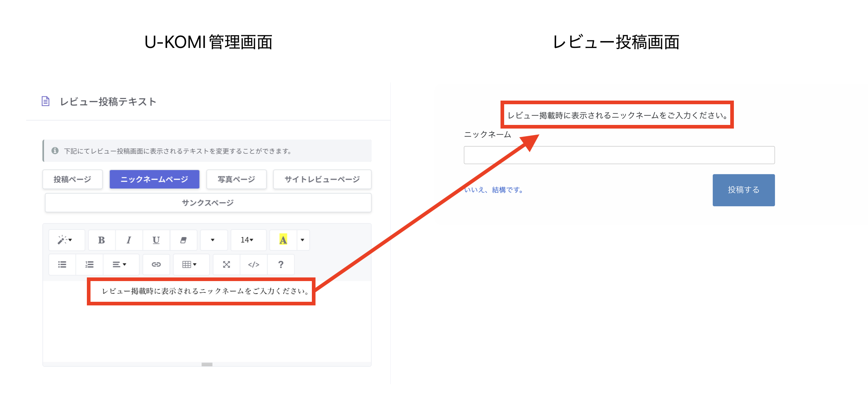Apply underline formatting button
Viewport: 868px width, 398px height.
(156, 240)
